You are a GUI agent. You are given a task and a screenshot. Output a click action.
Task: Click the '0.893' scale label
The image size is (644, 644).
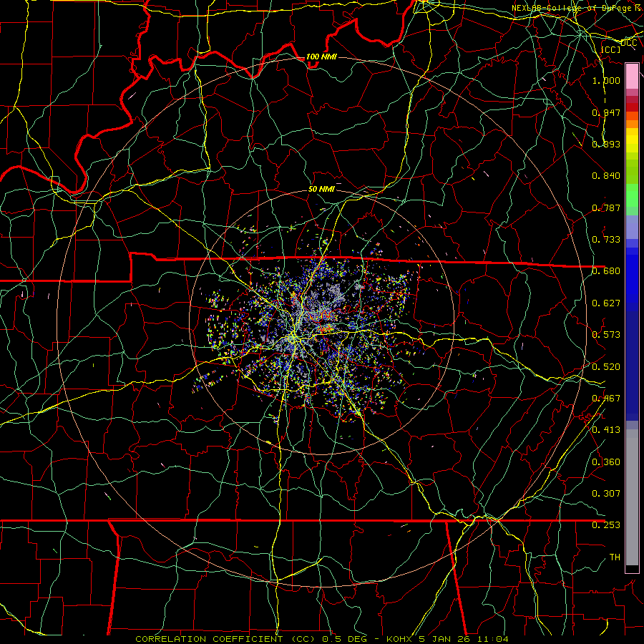pos(606,144)
